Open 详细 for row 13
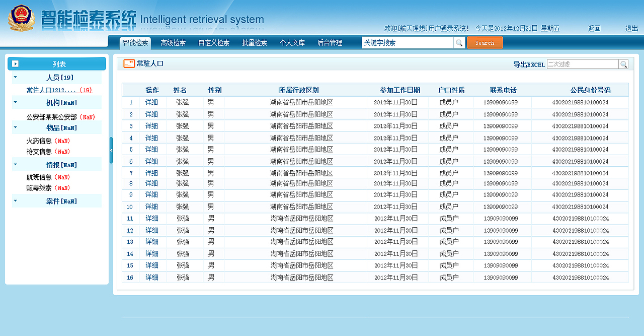The width and height of the screenshot is (644, 336). tap(152, 241)
